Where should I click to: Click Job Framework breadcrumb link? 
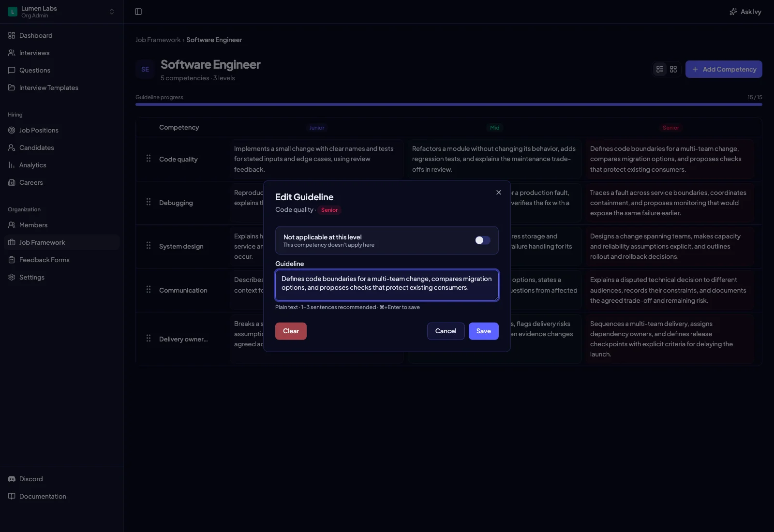pyautogui.click(x=158, y=40)
